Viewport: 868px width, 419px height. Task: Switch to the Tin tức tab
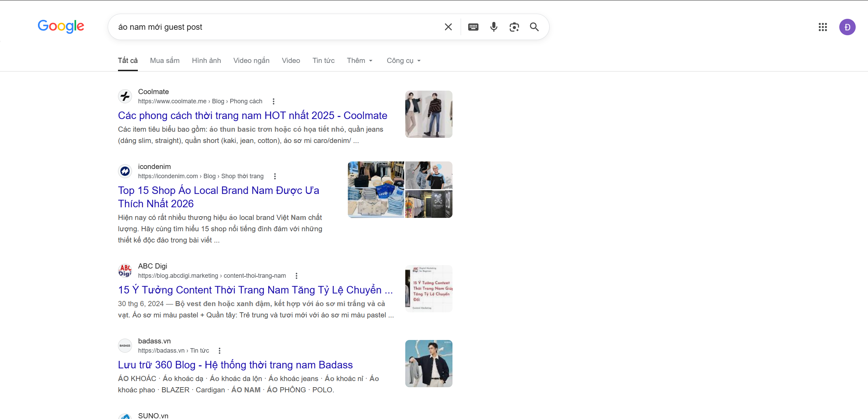pos(324,61)
